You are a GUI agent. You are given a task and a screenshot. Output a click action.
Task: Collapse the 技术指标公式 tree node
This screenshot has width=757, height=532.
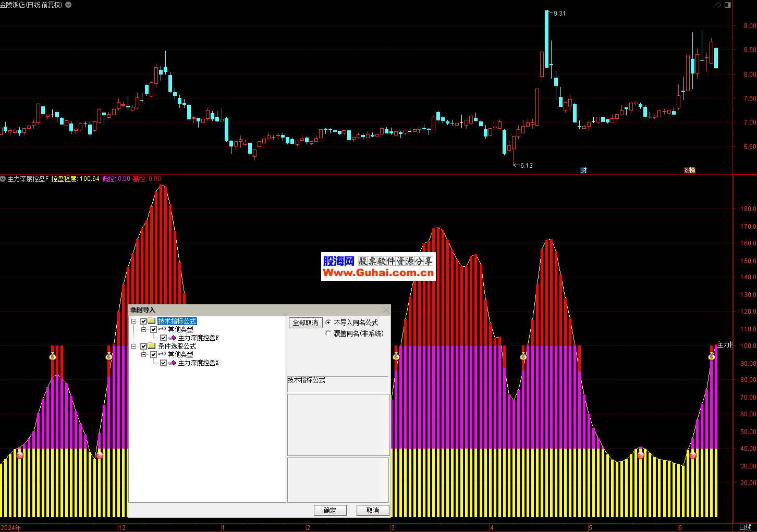134,321
